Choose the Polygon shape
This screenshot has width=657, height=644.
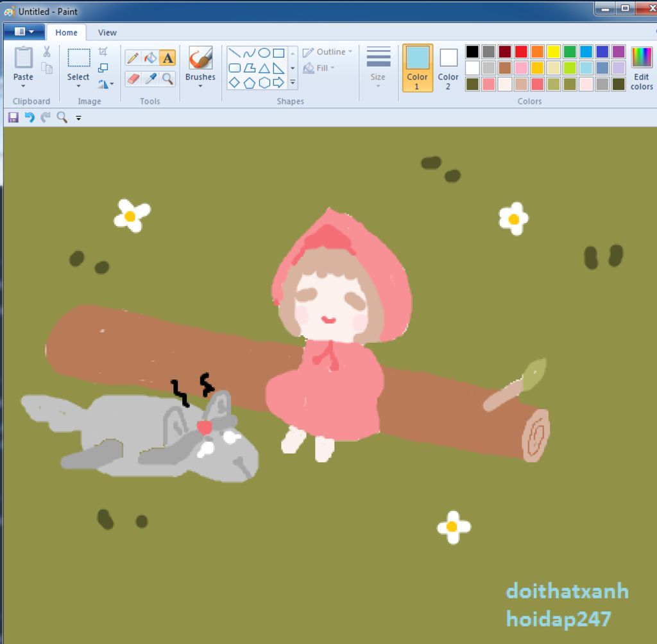click(x=250, y=68)
